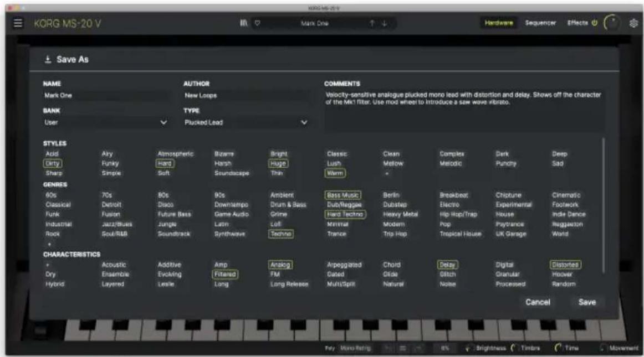Click the tag list vertical scrollbar

(603, 205)
